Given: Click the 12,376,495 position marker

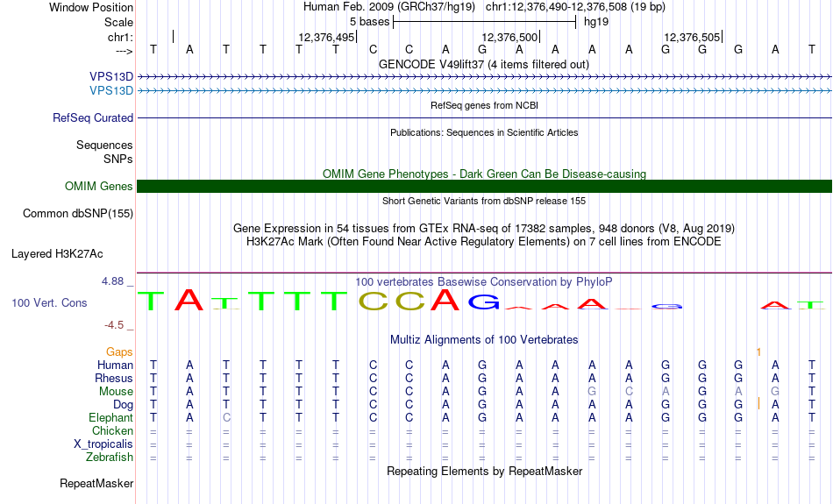Looking at the screenshot, I should click(x=326, y=37).
